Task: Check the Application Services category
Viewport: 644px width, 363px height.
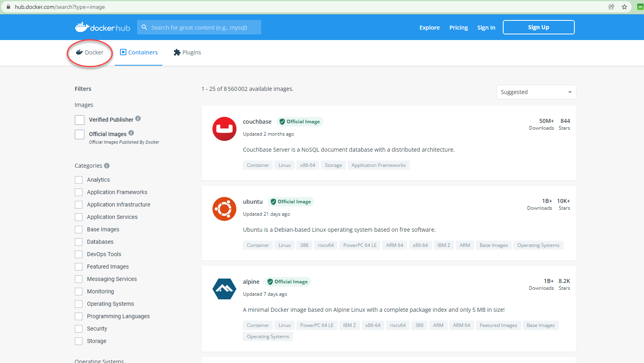Action: [x=79, y=217]
